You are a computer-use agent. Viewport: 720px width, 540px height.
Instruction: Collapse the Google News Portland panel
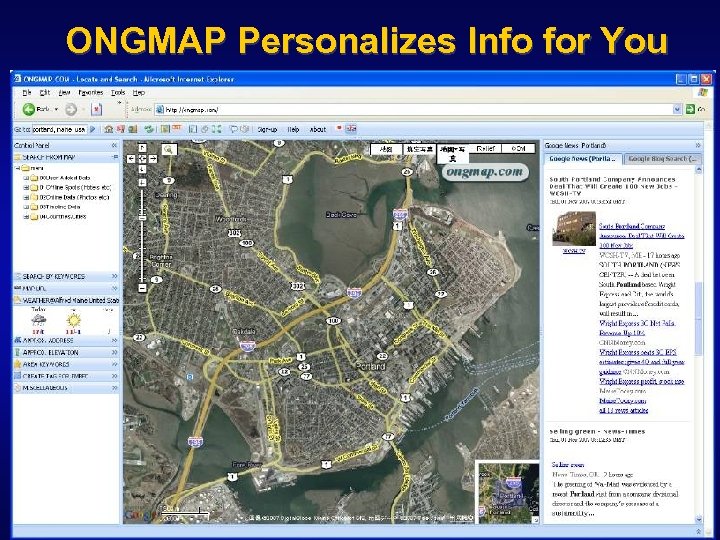pos(698,146)
